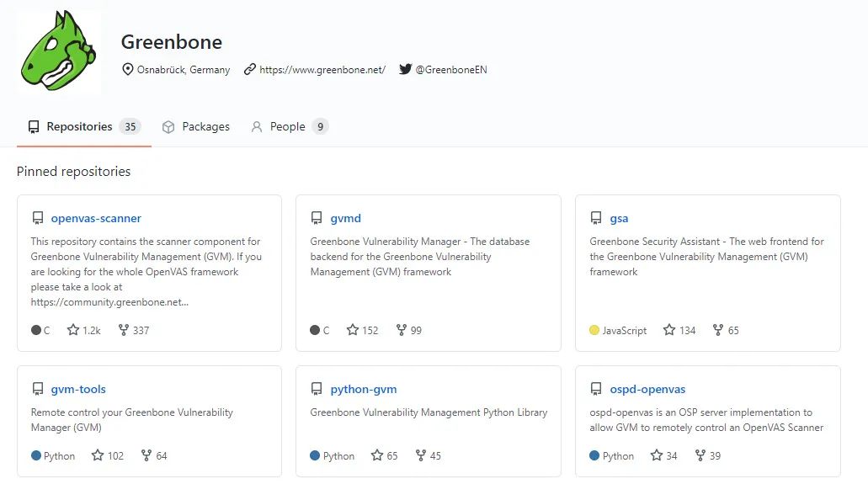Click the fork icon on openvas-scanner card
The height and width of the screenshot is (500, 868).
coord(124,330)
